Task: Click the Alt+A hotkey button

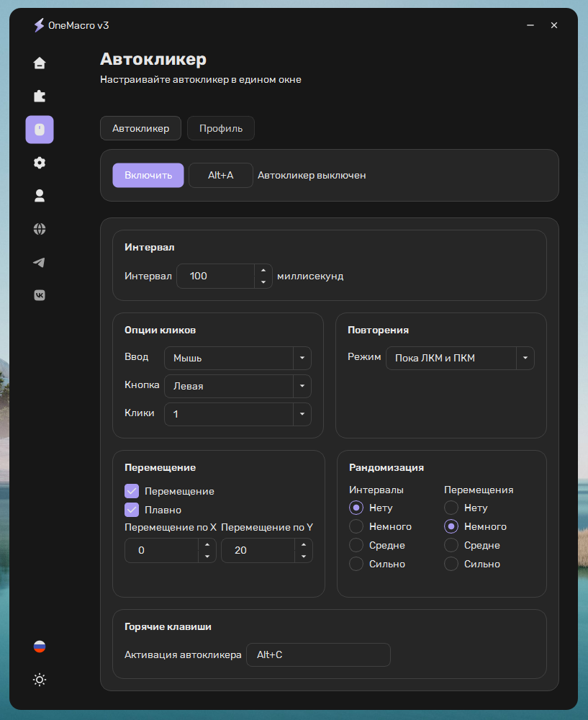Action: (x=220, y=175)
